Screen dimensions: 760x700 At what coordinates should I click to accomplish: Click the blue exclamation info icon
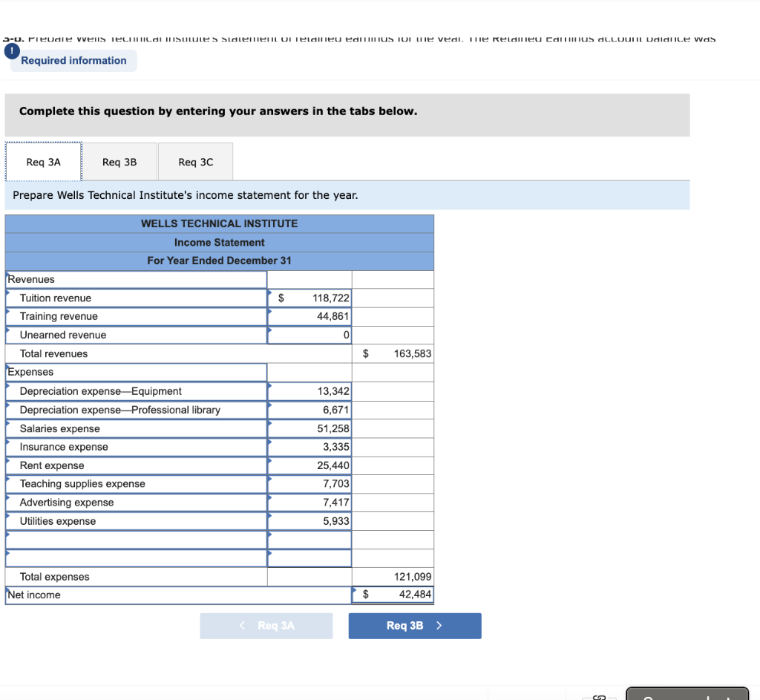(11, 51)
